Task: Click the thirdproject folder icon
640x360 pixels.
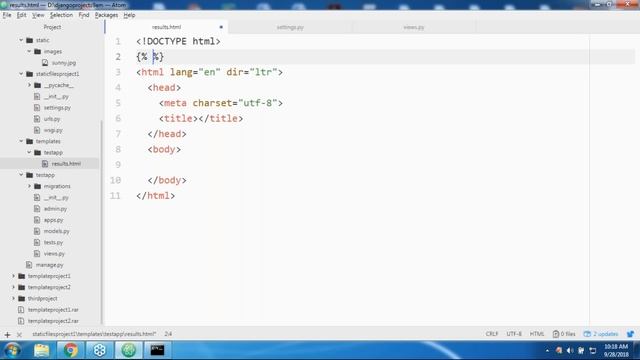Action: (x=22, y=298)
